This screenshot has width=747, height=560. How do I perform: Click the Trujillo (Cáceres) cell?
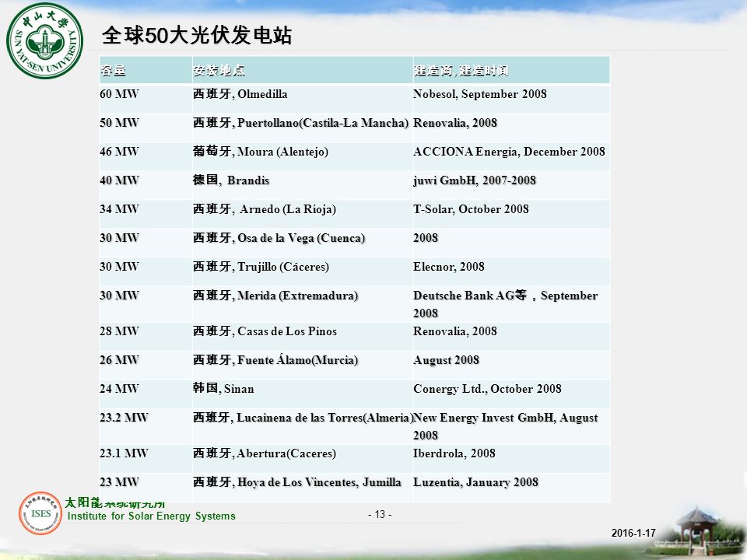coord(302,271)
